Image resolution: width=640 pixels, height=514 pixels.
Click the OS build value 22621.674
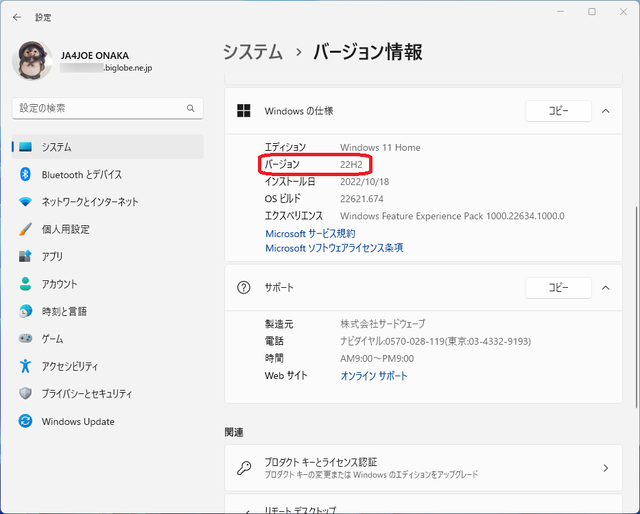[x=362, y=199]
